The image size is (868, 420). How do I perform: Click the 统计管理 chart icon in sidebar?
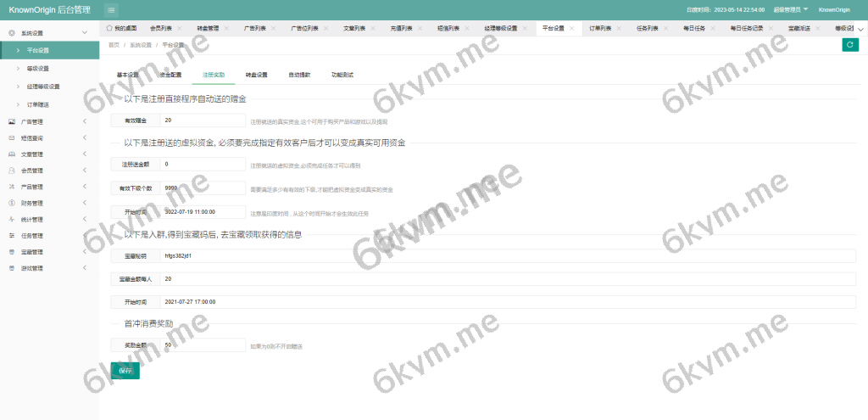point(12,219)
